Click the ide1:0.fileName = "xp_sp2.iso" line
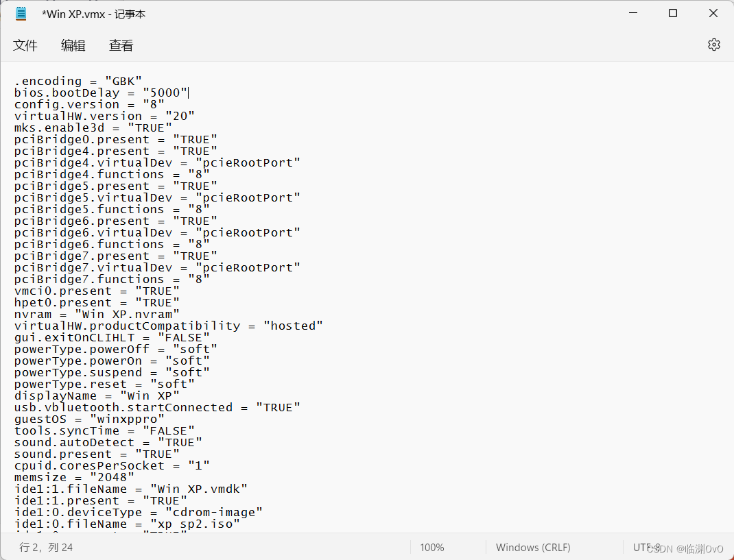Screen dimensions: 734x560 pyautogui.click(x=127, y=524)
